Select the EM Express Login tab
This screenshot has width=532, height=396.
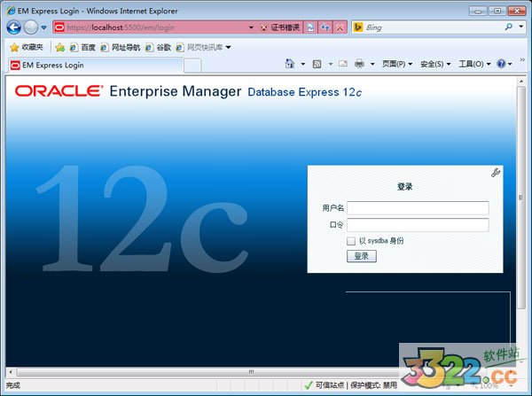click(x=96, y=65)
